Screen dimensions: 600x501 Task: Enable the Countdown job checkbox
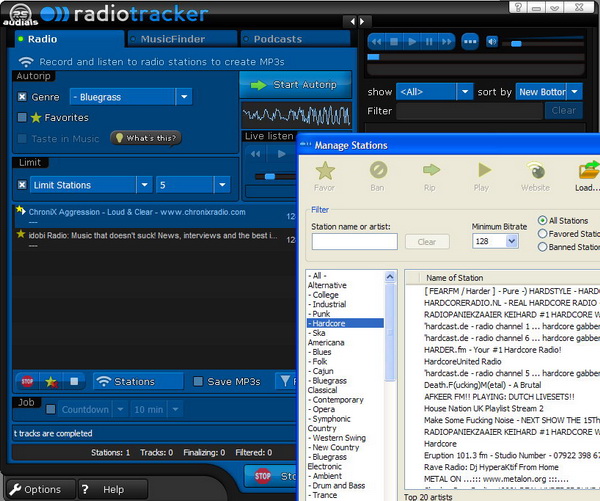[x=51, y=409]
